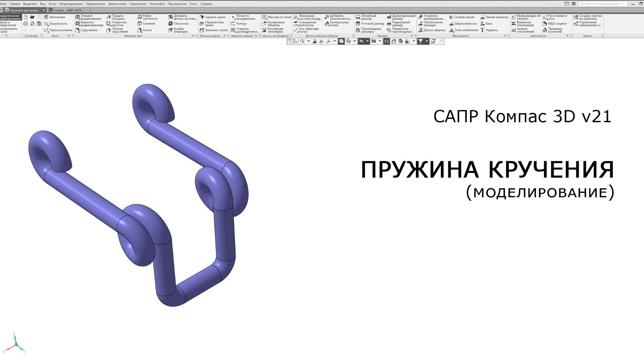Toggle shaded model display cube icon
The image size is (644, 363).
pyautogui.click(x=341, y=41)
